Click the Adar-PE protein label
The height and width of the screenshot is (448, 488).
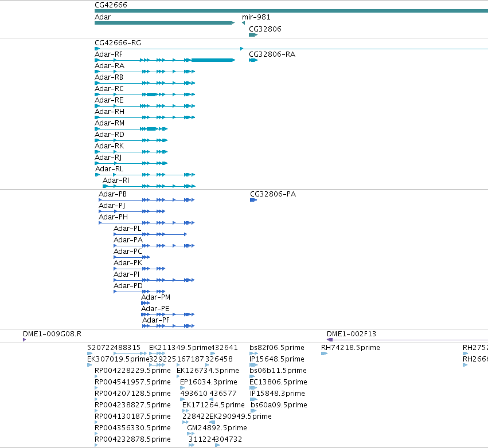point(155,309)
